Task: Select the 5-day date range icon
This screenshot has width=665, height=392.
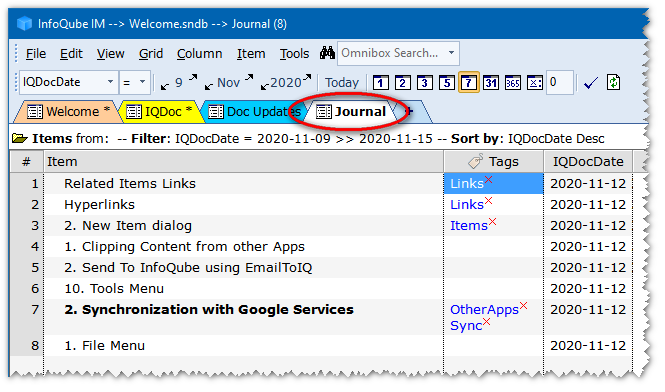Action: [x=447, y=83]
